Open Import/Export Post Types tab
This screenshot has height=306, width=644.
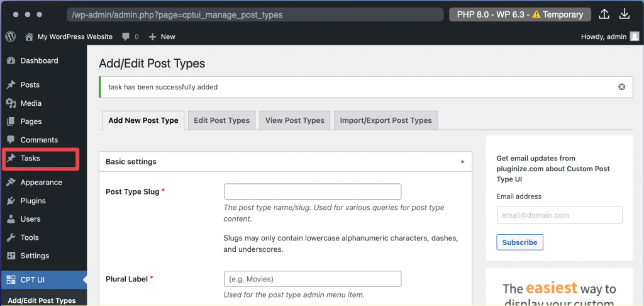click(386, 120)
